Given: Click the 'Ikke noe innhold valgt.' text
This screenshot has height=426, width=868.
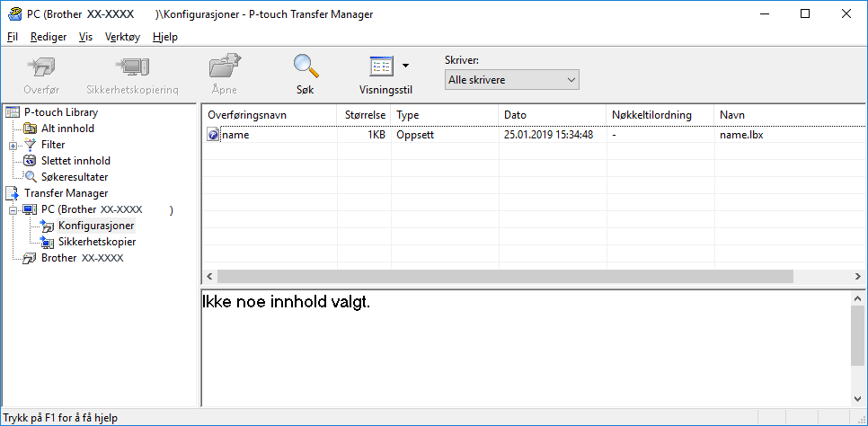Looking at the screenshot, I should coord(286,303).
